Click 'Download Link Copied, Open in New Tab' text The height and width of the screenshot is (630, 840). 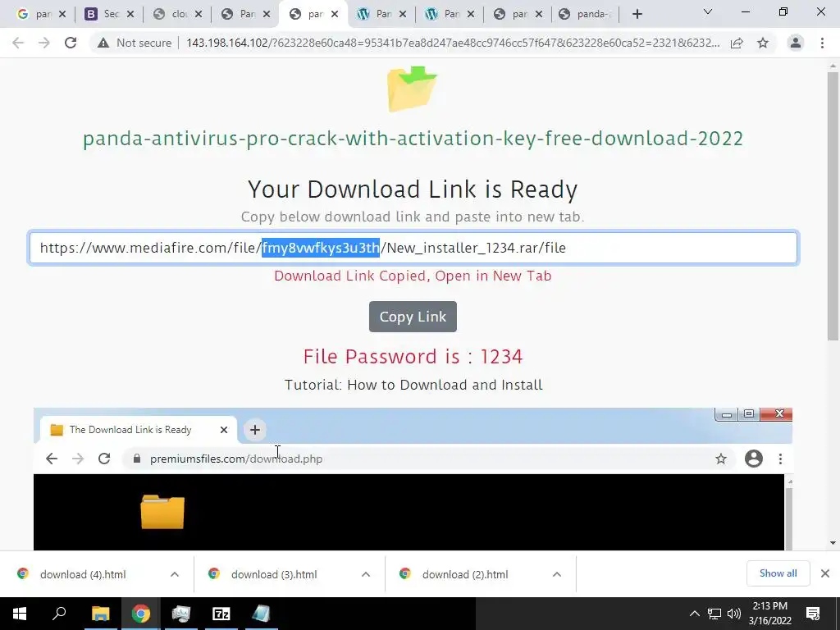(413, 276)
